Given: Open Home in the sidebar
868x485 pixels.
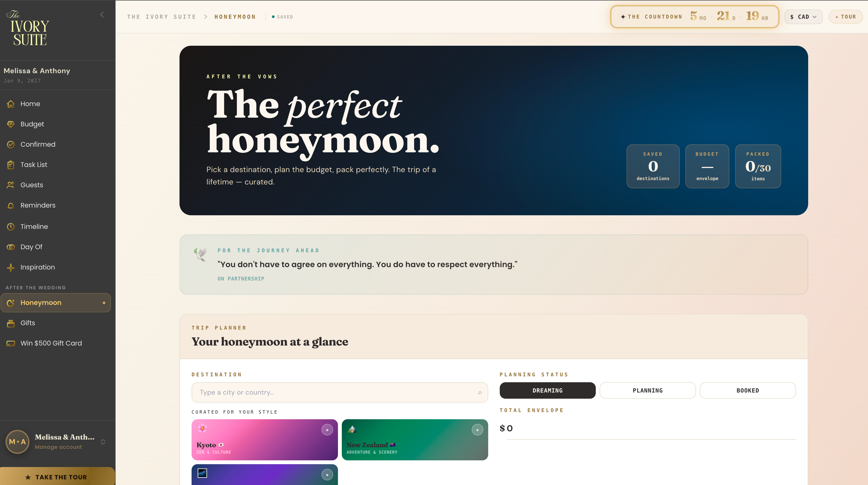Looking at the screenshot, I should point(55,104).
